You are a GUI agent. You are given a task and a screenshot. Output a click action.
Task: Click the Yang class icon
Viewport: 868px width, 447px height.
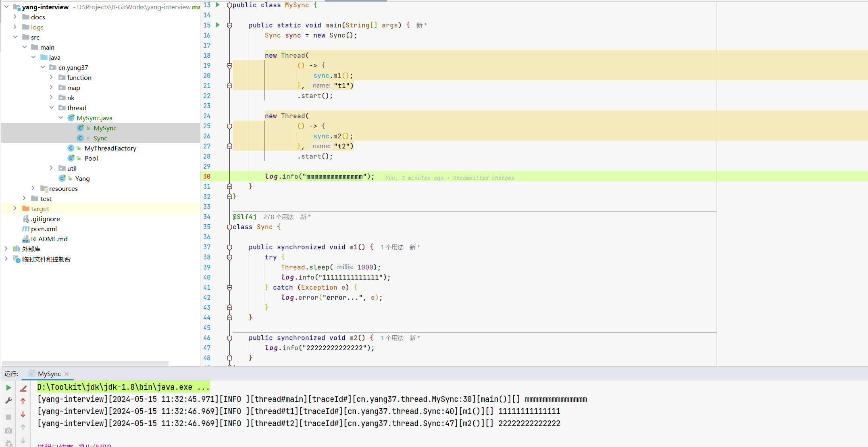tap(62, 178)
